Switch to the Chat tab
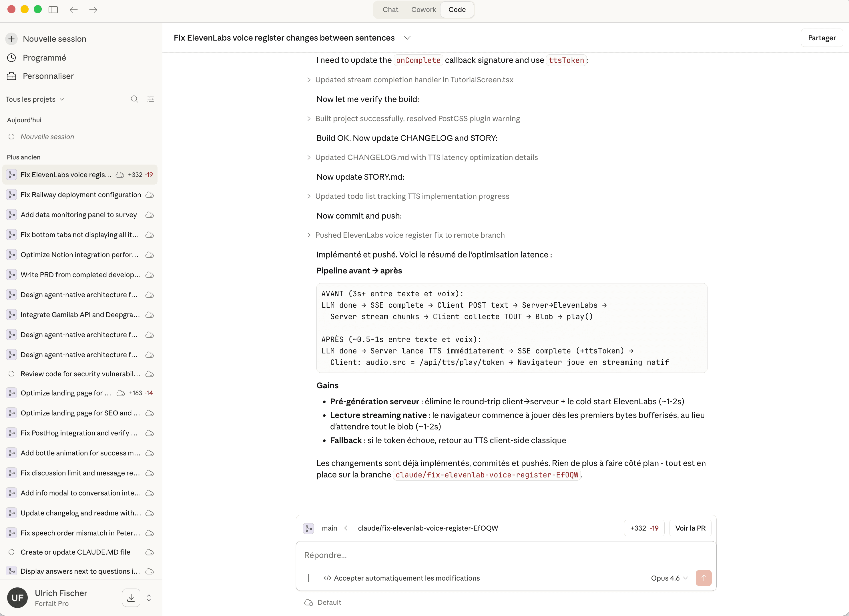The image size is (849, 616). [390, 10]
